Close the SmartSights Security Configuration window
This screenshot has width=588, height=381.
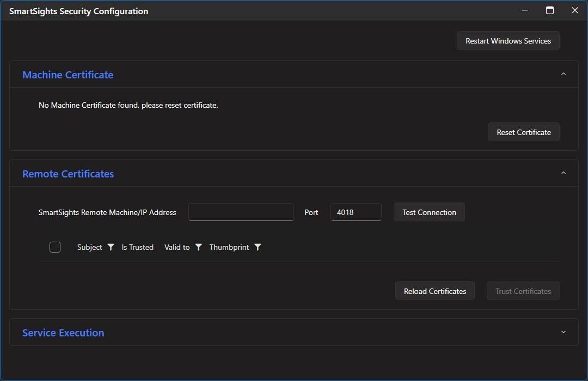[x=575, y=10]
